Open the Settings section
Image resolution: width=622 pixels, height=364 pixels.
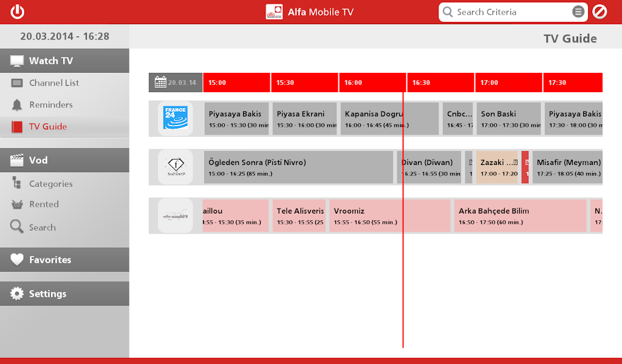[64, 294]
